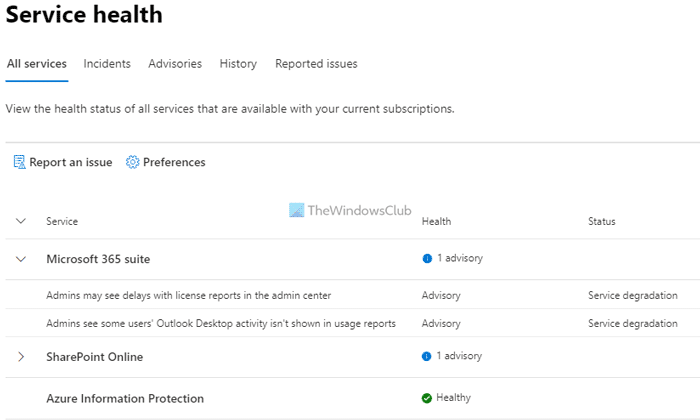Click the Preferences gear icon
The image size is (700, 420).
tap(132, 162)
